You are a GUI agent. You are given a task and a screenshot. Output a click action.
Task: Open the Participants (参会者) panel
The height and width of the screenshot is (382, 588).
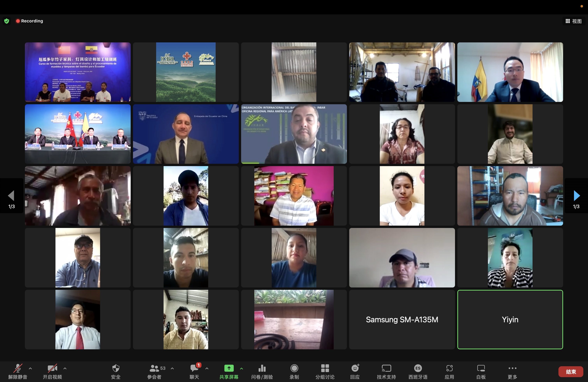pyautogui.click(x=154, y=368)
